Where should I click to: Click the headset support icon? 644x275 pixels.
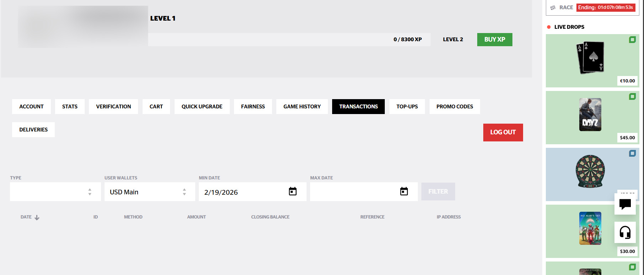625,232
